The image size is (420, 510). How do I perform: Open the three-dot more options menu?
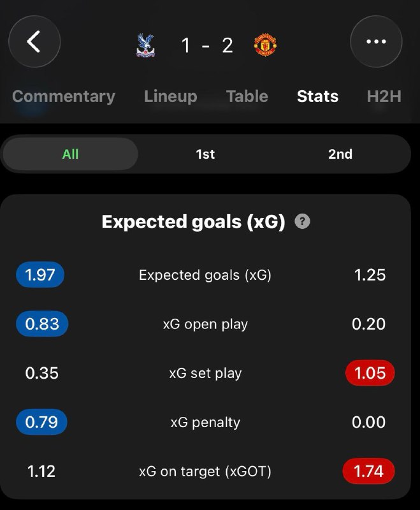[376, 41]
